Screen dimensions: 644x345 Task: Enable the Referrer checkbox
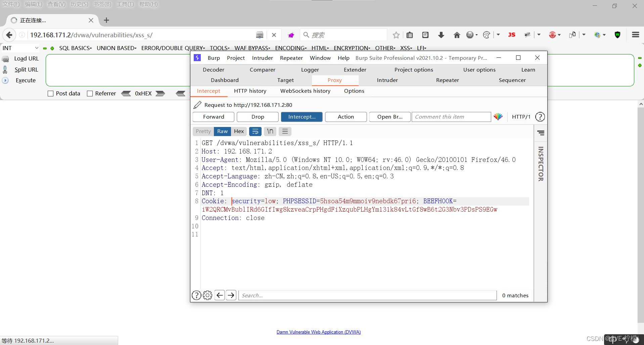click(x=90, y=94)
